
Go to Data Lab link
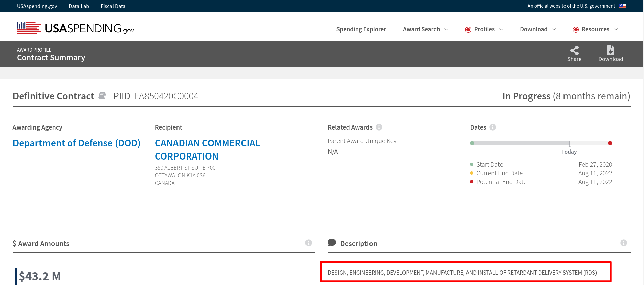tap(79, 6)
